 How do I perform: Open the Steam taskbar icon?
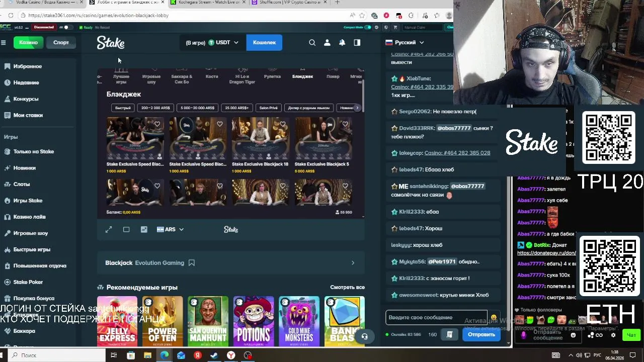[214, 355]
